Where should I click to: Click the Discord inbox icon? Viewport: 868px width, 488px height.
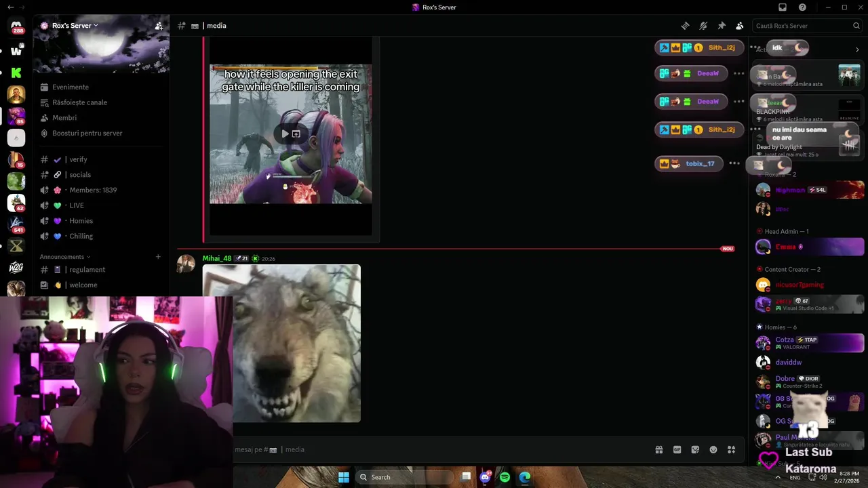point(783,7)
